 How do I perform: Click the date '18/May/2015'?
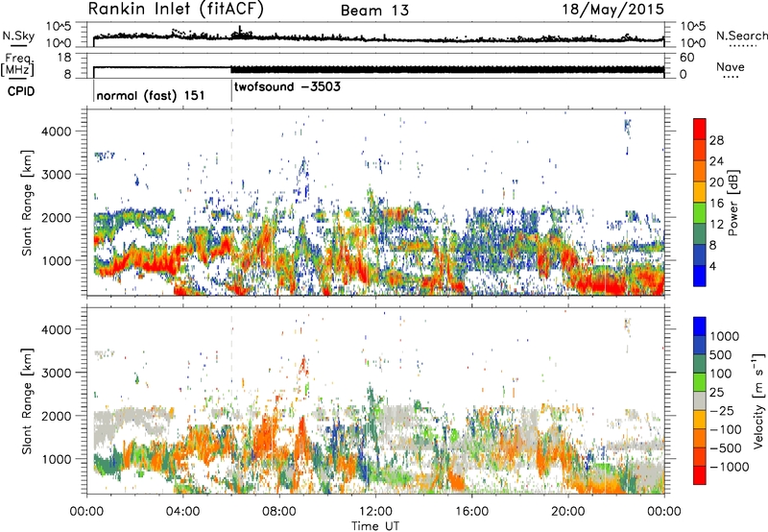(x=612, y=9)
